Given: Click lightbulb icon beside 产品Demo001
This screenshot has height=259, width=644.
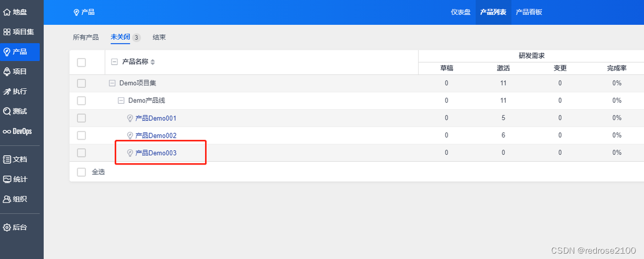Looking at the screenshot, I should (x=130, y=118).
